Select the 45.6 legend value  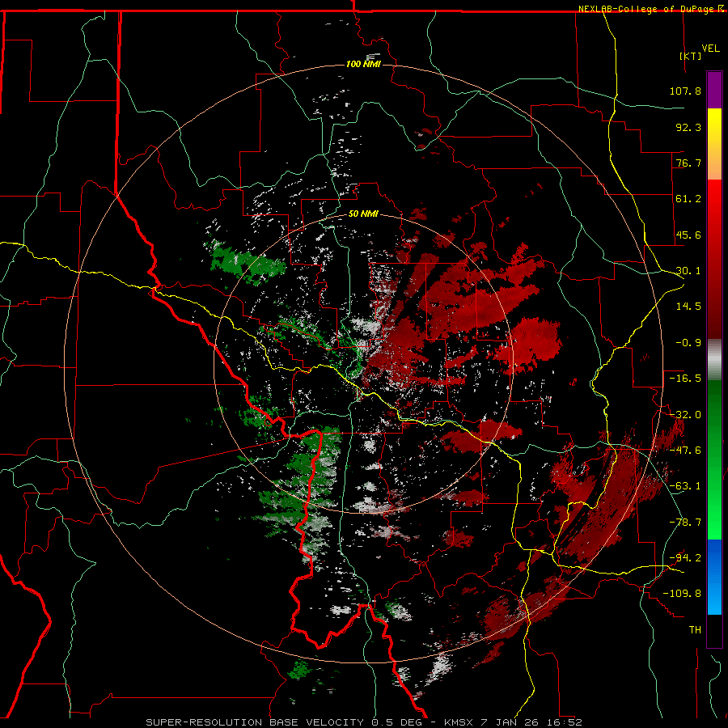click(688, 235)
